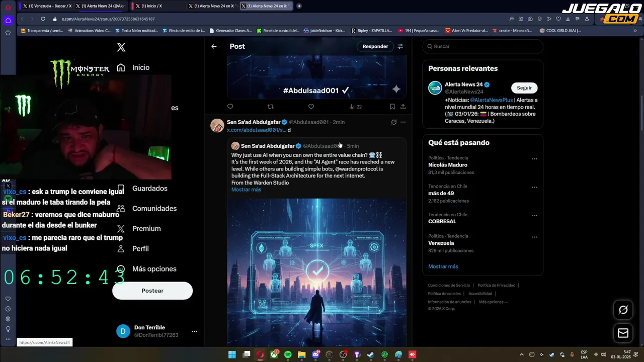Open the x.com/abdulsaad001 link
This screenshot has height=362, width=644.
257,130
